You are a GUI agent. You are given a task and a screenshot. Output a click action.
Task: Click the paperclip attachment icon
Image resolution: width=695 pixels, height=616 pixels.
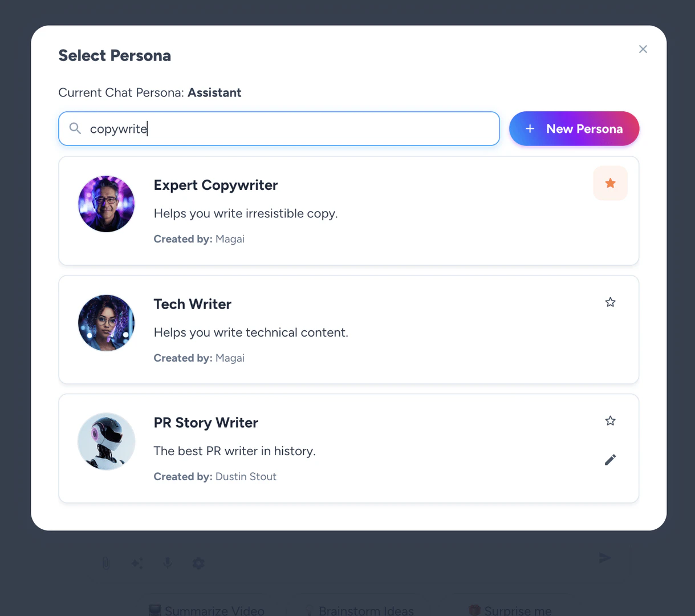click(106, 563)
